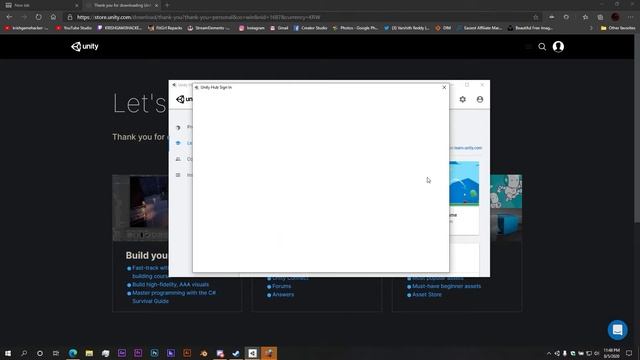Expand the bookmarks overflow chevron
This screenshot has height=360, width=640.
click(591, 28)
